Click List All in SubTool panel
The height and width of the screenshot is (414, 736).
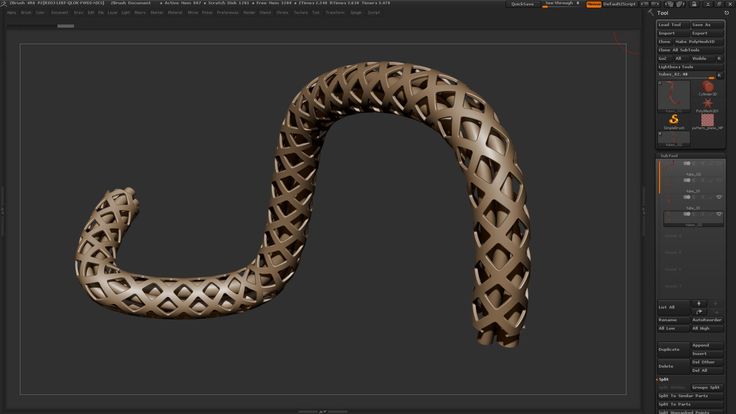673,307
